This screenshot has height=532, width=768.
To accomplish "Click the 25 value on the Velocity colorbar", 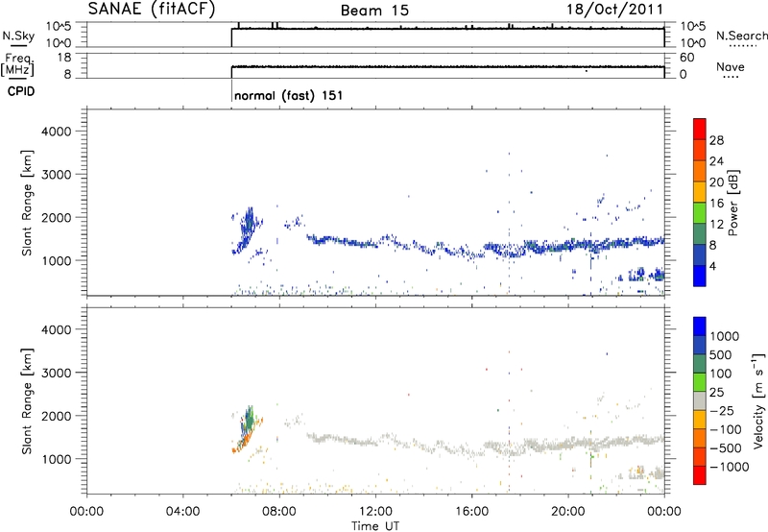I will [x=716, y=393].
